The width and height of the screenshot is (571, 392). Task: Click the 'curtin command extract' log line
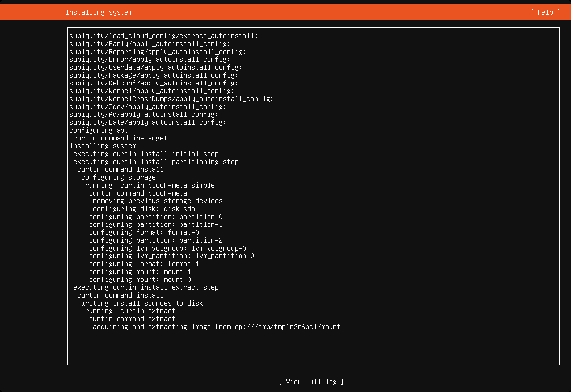tap(132, 319)
